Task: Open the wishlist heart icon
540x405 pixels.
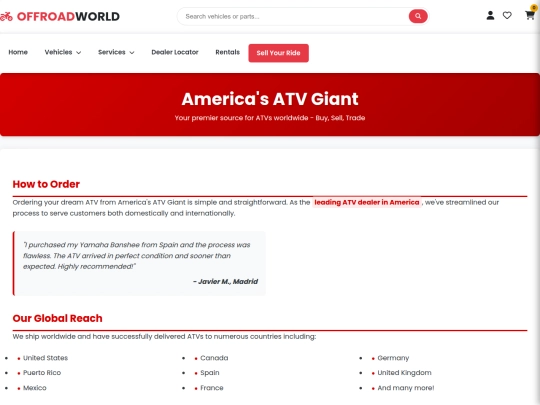Action: point(507,15)
